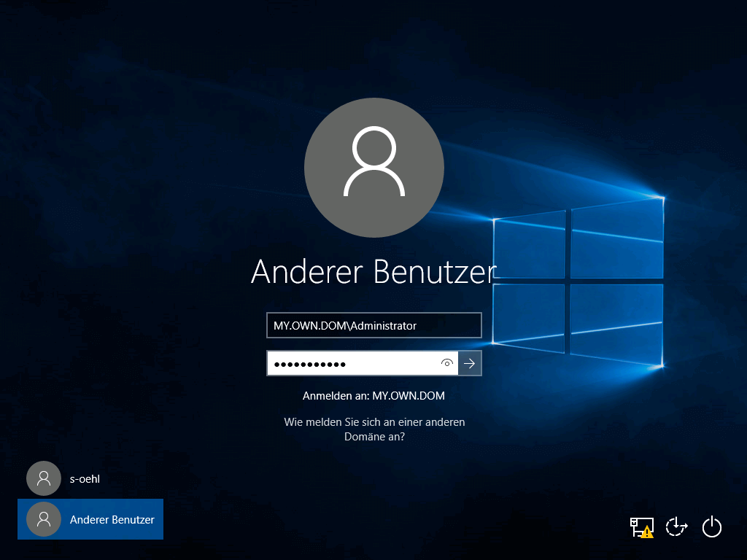
Task: Select the s-oehl account name
Action: pyautogui.click(x=84, y=479)
